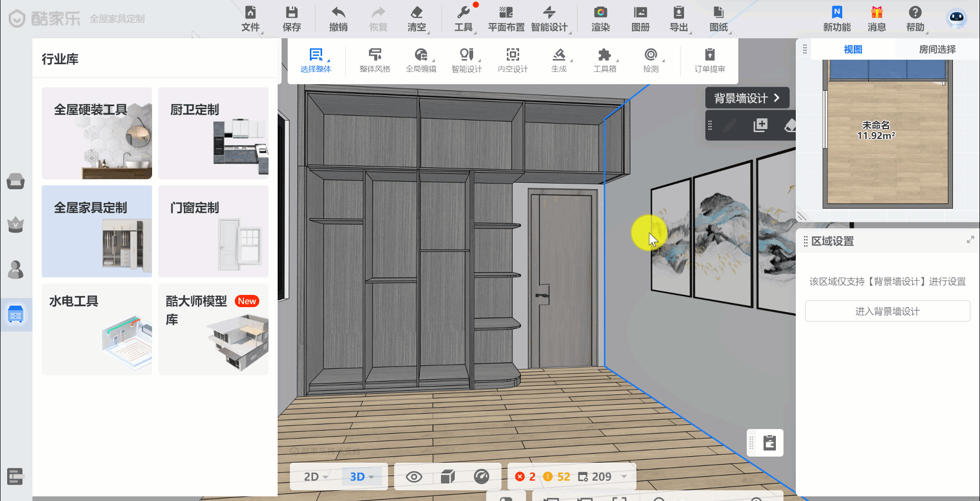Screen dimensions: 980x501
Task: Expand the 3D view dropdown arrow
Action: click(372, 477)
